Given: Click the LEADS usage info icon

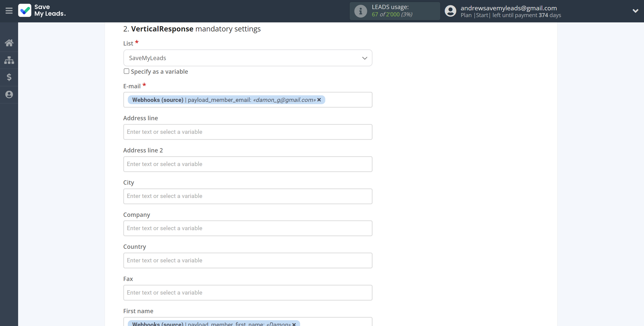Looking at the screenshot, I should tap(360, 11).
